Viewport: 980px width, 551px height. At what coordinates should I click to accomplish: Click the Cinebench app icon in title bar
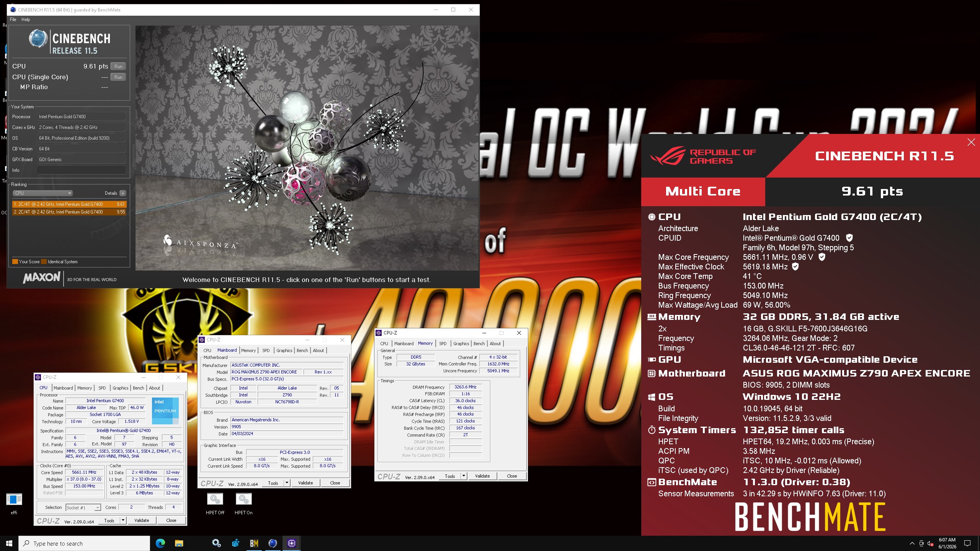tap(13, 10)
